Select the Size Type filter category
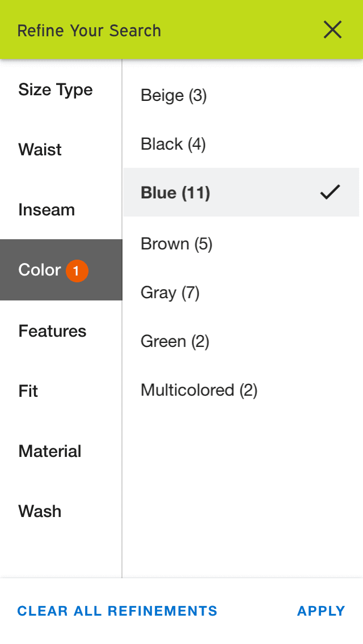The height and width of the screenshot is (644, 363). [55, 90]
